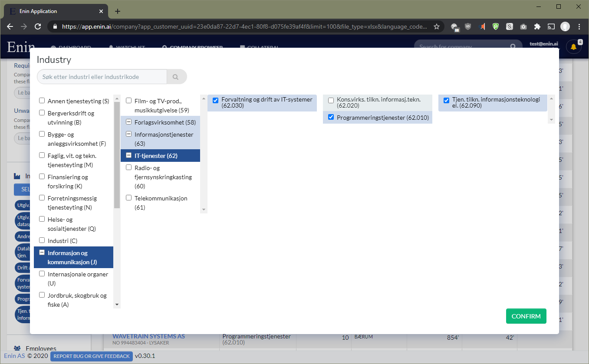Open the uBlock Origin extension

pyautogui.click(x=468, y=26)
